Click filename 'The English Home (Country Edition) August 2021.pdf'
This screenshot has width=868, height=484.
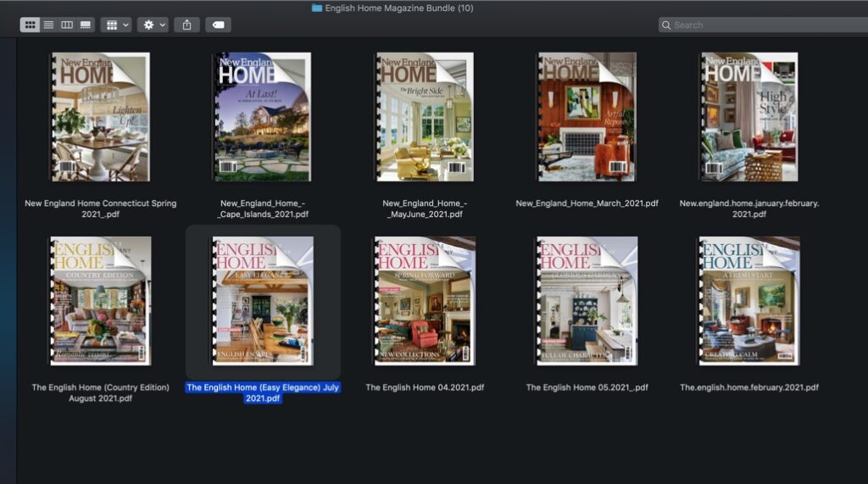point(100,392)
